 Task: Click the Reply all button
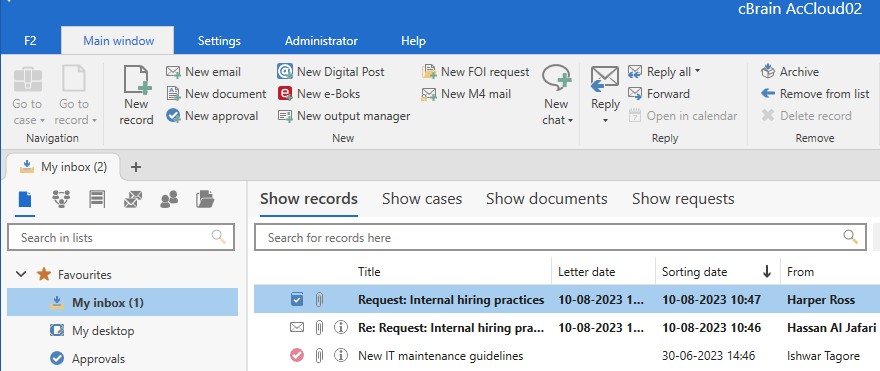tap(659, 72)
